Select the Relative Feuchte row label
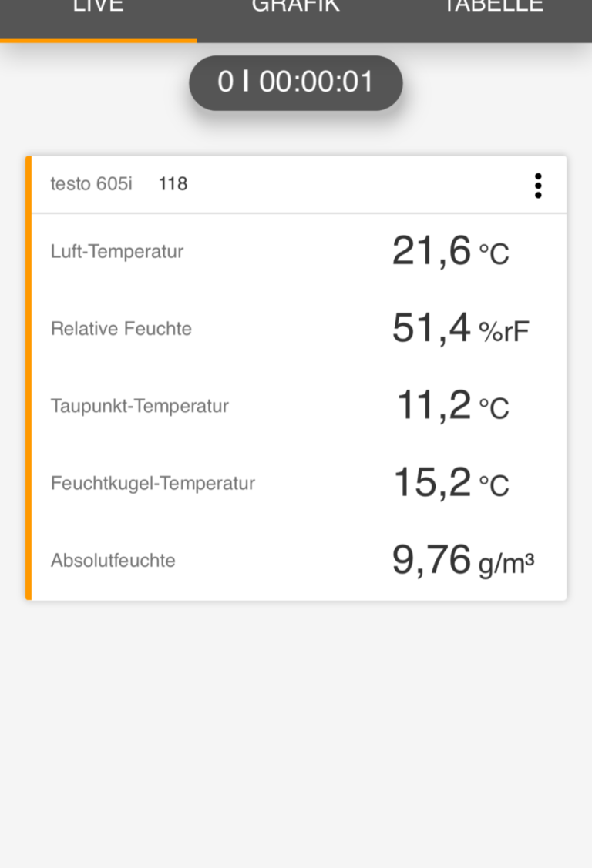The width and height of the screenshot is (592, 868). click(121, 328)
